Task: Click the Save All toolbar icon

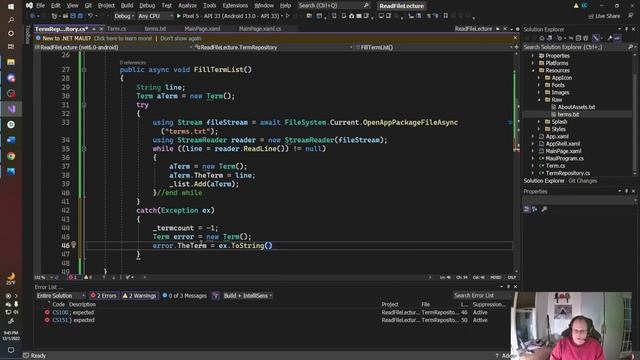Action: tap(80, 16)
